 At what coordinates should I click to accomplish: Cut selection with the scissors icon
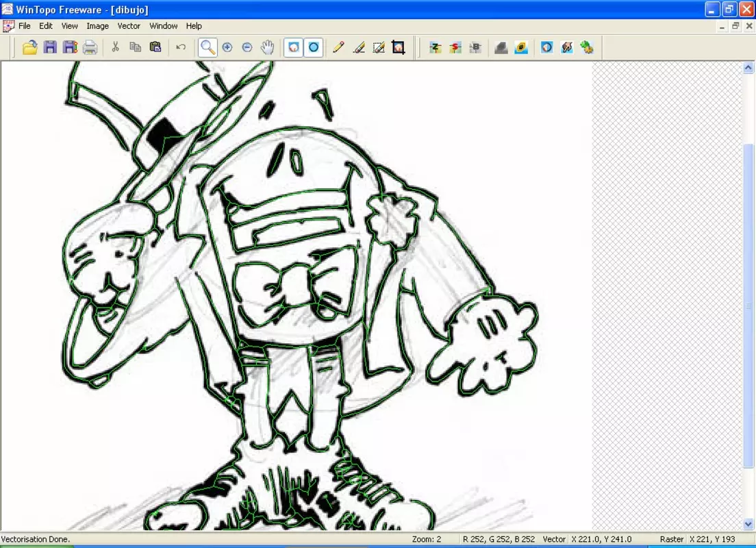coord(115,47)
